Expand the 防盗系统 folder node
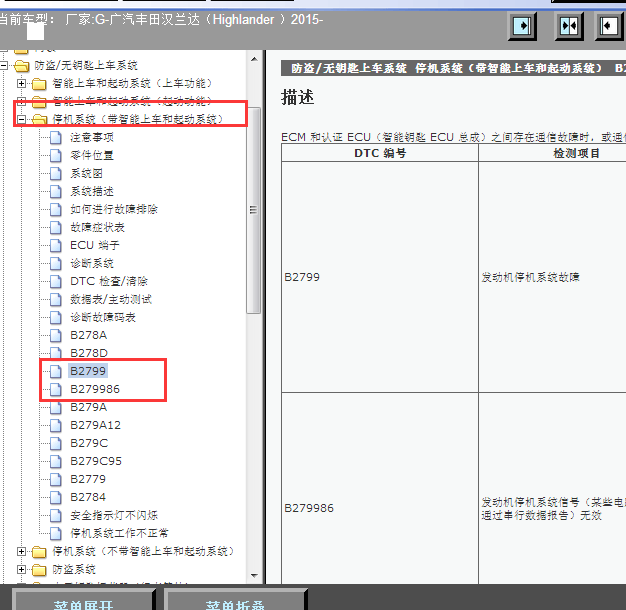 tap(22, 569)
